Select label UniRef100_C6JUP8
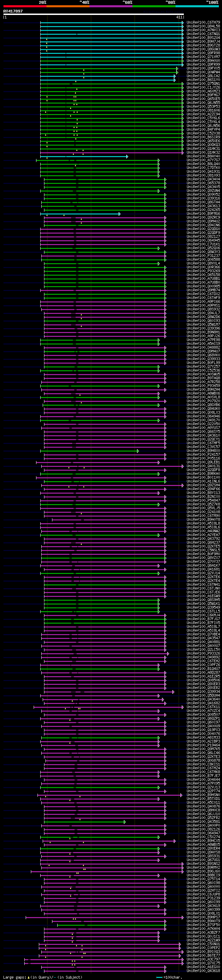The height and width of the screenshot is (980, 222). [203, 894]
